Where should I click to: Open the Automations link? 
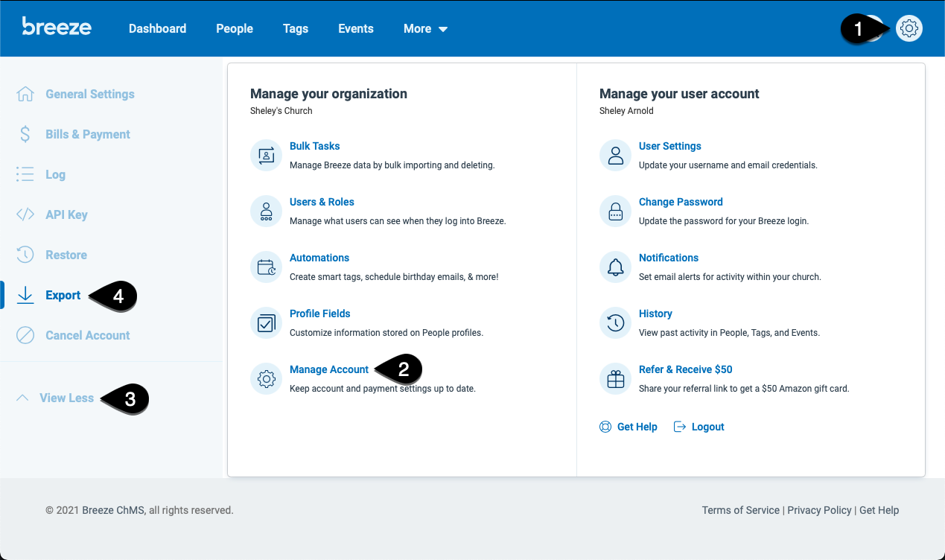pos(319,258)
